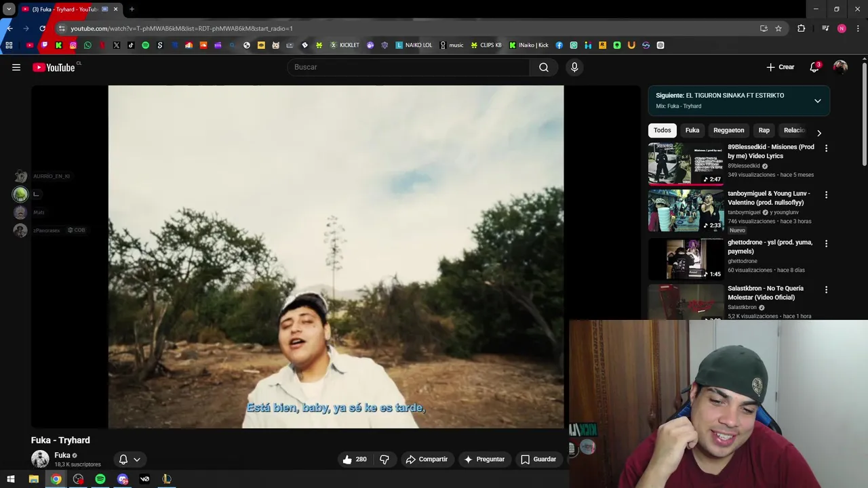Open Chrome media controls icon
868x488 pixels.
point(825,28)
